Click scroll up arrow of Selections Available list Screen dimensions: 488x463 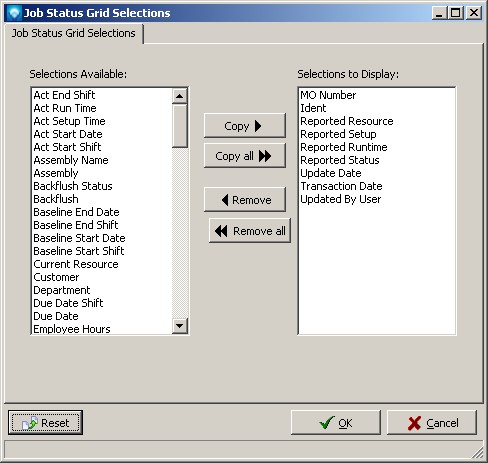[180, 96]
